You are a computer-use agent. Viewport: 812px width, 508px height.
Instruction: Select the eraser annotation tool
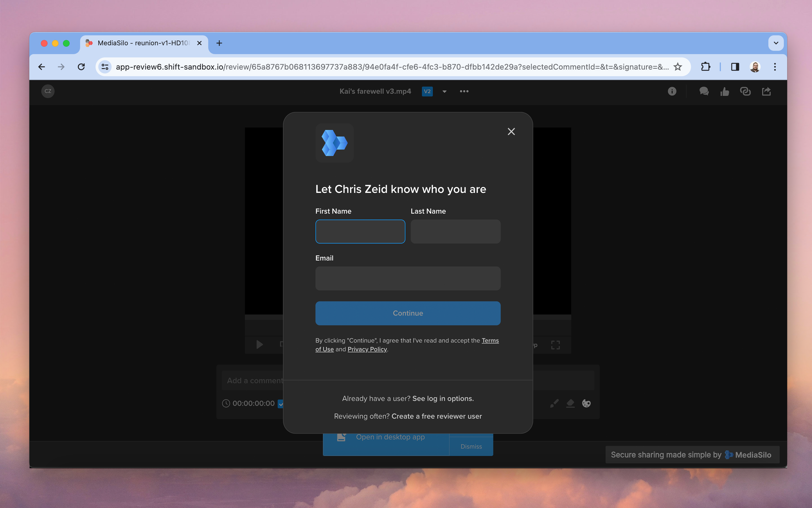(x=570, y=403)
